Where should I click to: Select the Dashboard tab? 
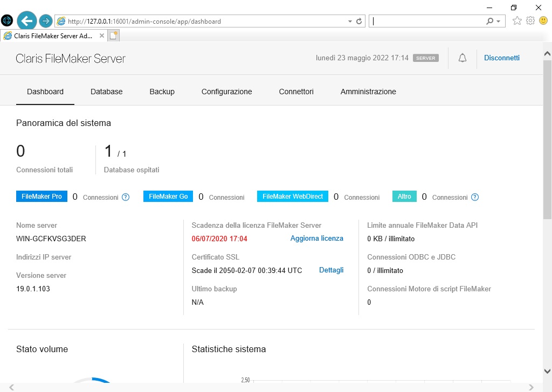coord(45,92)
